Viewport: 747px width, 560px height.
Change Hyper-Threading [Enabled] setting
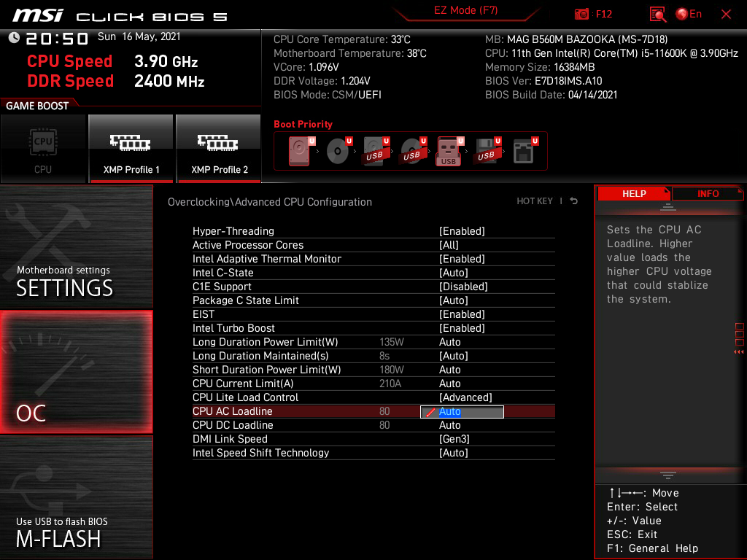462,231
